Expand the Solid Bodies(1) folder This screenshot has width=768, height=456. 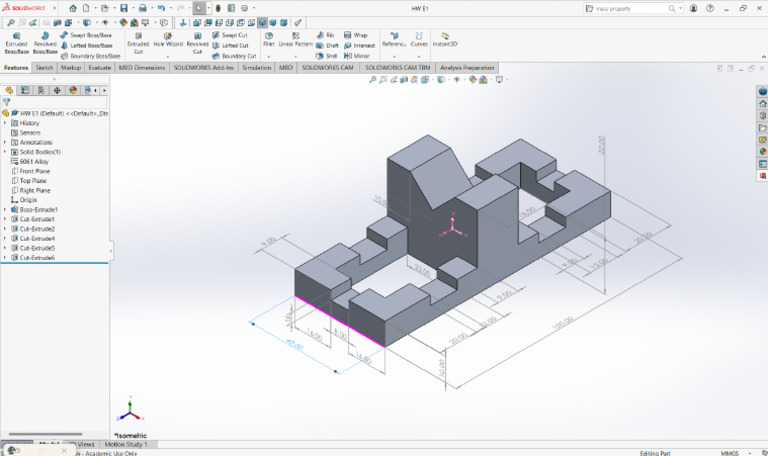tap(5, 152)
